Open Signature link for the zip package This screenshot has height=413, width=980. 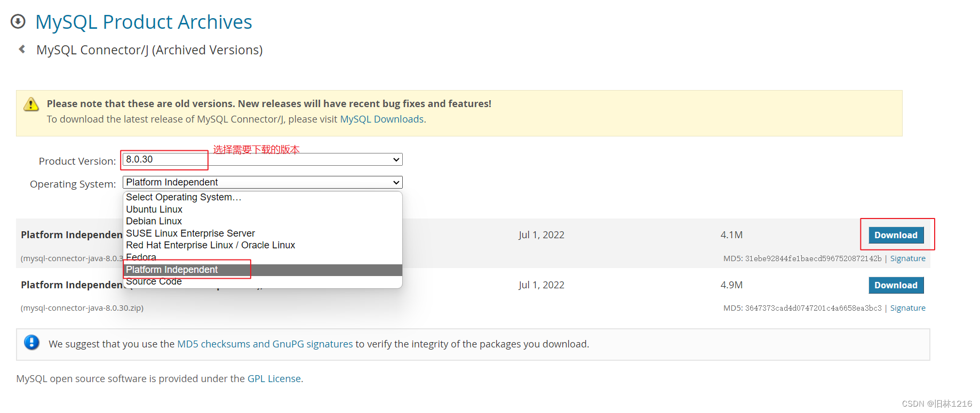click(907, 308)
